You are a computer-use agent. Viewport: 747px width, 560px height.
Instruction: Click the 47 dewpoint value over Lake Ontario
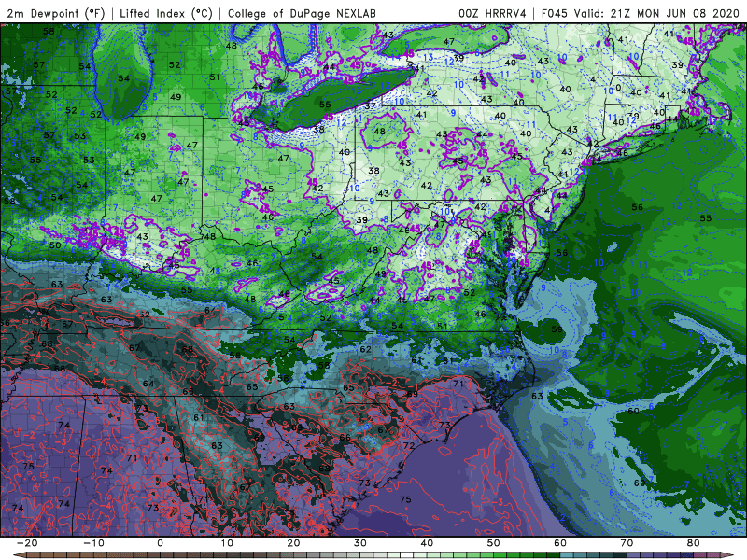coord(449,41)
